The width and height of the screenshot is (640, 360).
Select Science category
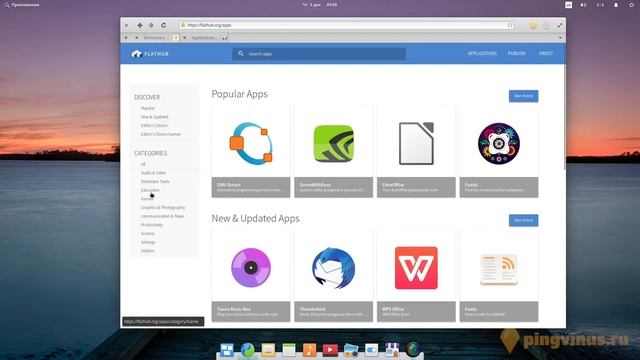tap(148, 233)
